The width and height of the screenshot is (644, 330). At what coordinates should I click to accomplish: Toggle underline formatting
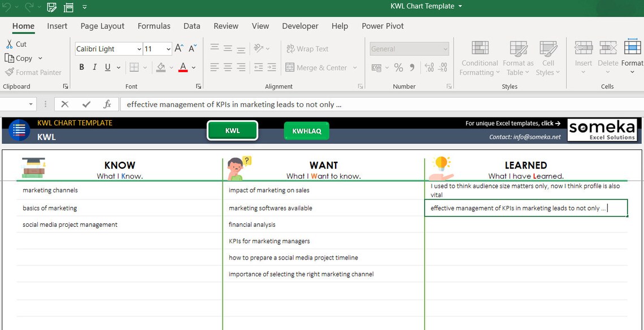[x=107, y=67]
